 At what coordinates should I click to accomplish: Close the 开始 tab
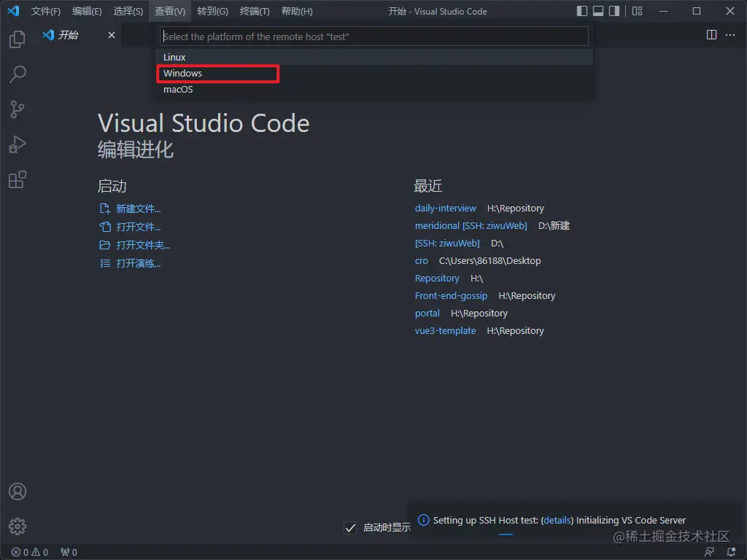112,35
